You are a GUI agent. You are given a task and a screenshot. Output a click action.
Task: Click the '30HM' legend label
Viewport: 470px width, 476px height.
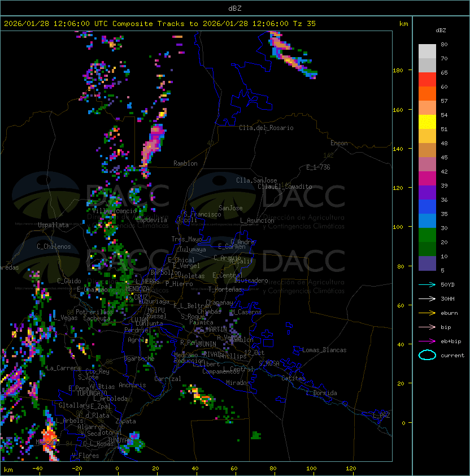[447, 298]
